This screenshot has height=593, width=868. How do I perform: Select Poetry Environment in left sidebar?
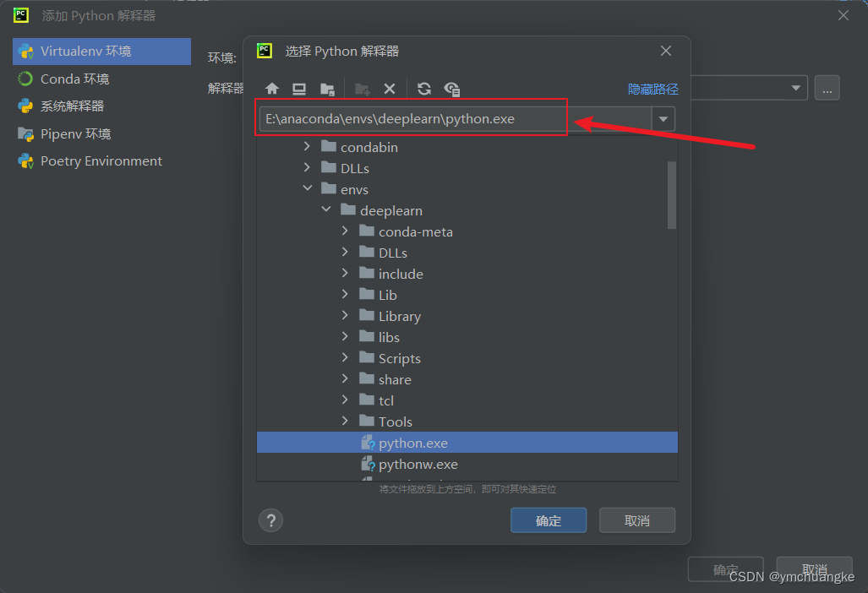(101, 161)
